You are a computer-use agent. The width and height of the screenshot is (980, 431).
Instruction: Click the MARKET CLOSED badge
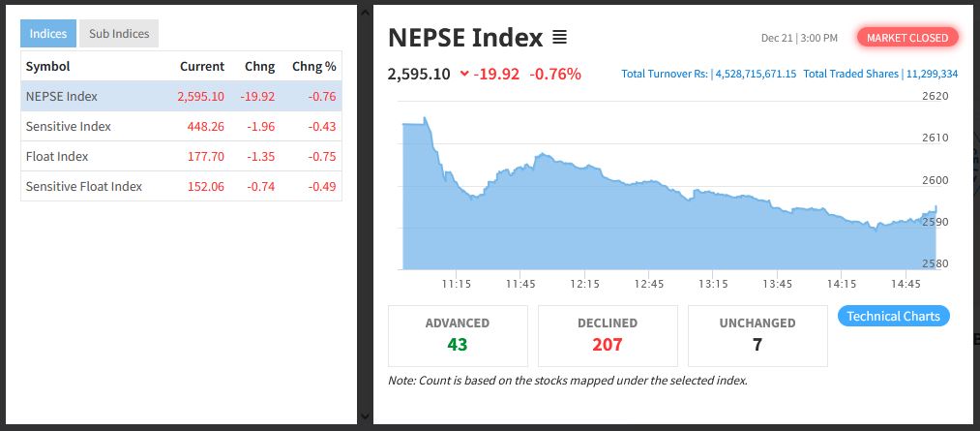tap(907, 38)
